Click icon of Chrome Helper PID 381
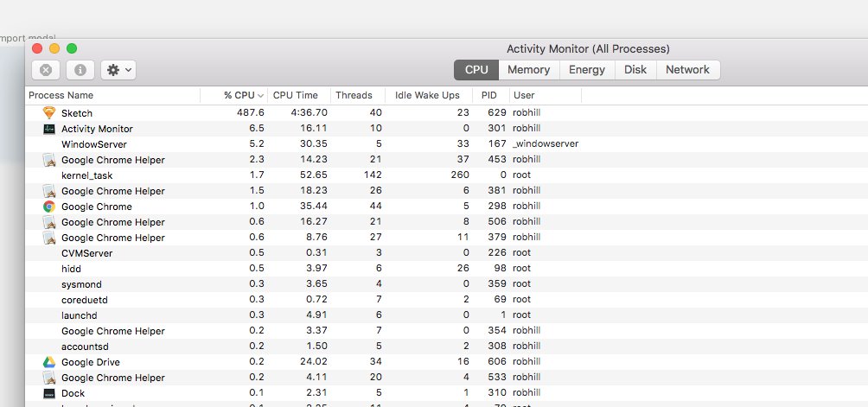868x407 pixels. [49, 191]
